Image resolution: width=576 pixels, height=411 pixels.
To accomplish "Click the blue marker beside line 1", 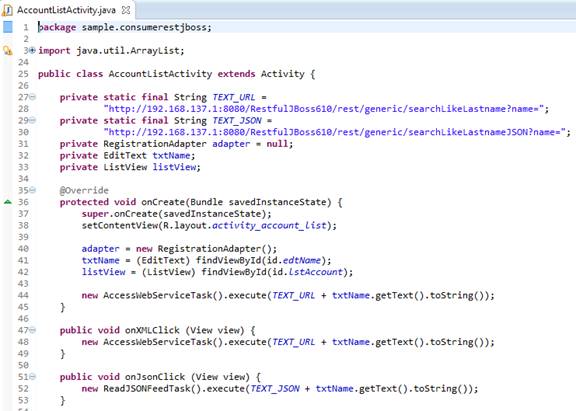I will point(8,27).
